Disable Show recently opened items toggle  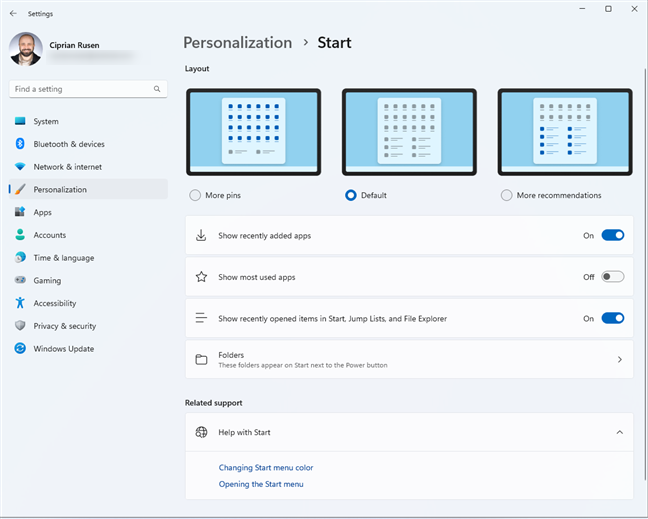click(612, 318)
